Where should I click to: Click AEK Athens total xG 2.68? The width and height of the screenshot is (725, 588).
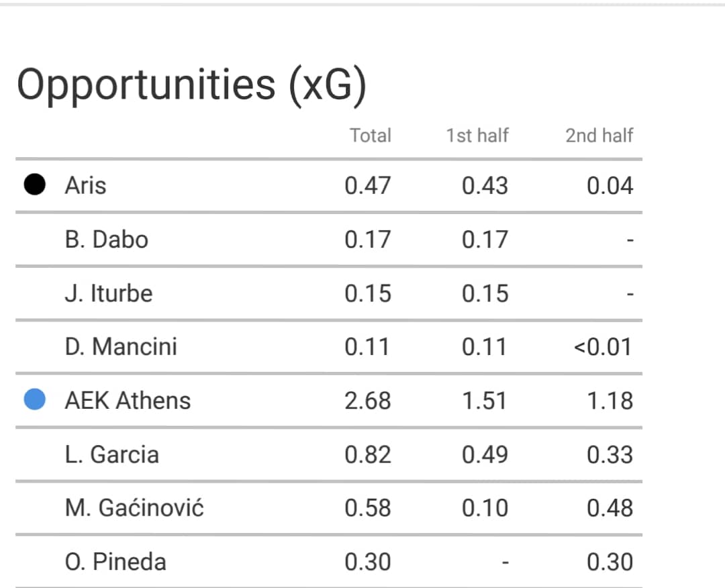point(368,400)
